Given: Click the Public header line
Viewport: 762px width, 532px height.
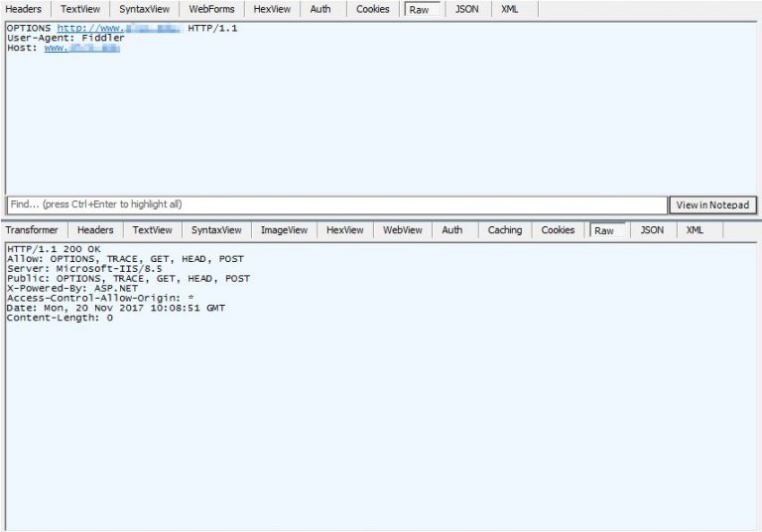Looking at the screenshot, I should point(128,279).
